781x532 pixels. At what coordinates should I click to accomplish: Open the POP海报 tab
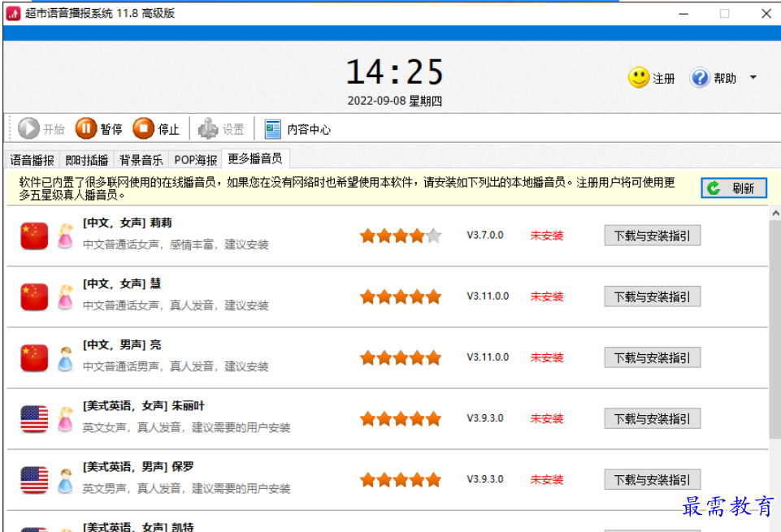pyautogui.click(x=196, y=160)
